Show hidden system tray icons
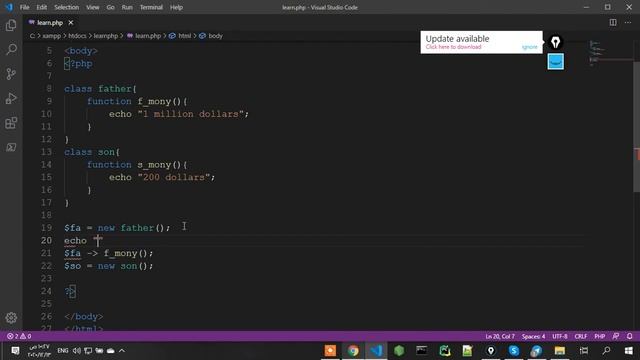 point(122,351)
